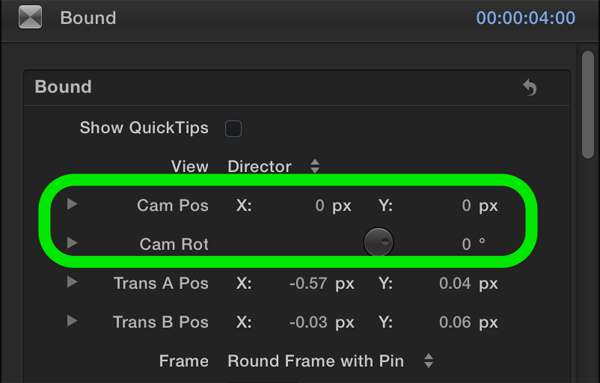
Task: Expand the Trans A Pos disclosure triangle
Action: tap(72, 282)
